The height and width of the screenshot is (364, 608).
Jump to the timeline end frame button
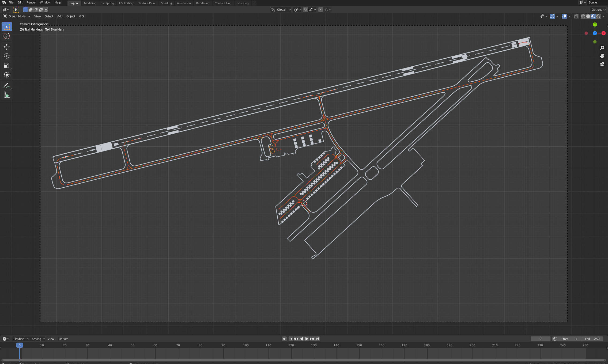point(318,339)
